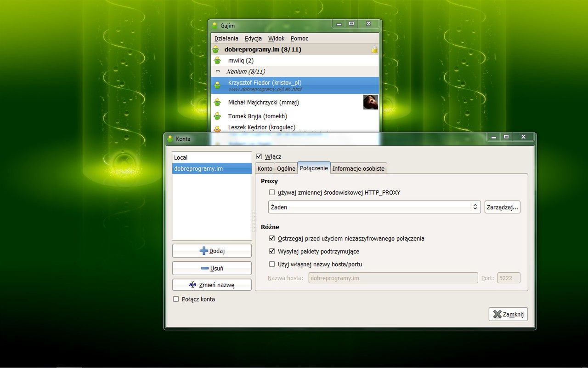This screenshot has width=588, height=368.
Task: Click Tomek Bryja's status icon
Action: pos(218,116)
